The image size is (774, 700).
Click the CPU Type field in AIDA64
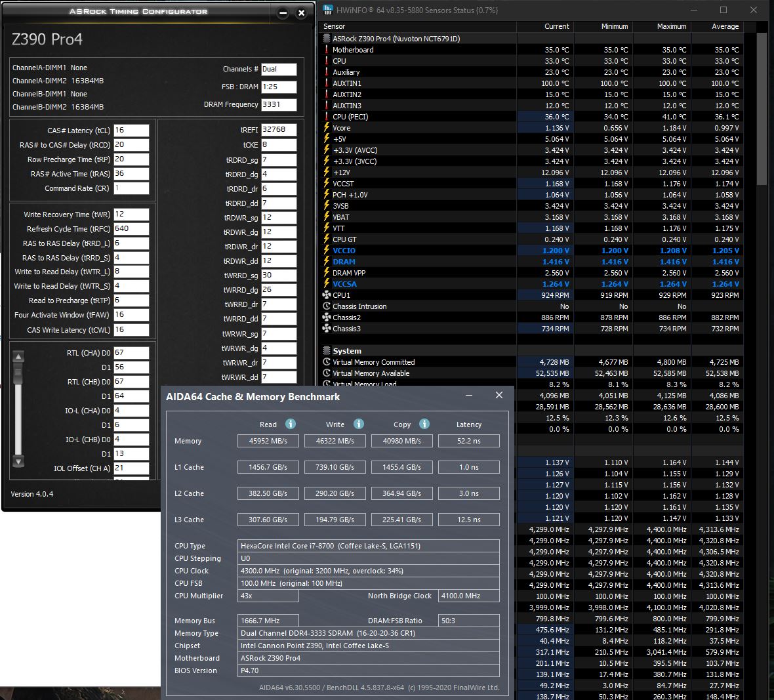[x=368, y=545]
